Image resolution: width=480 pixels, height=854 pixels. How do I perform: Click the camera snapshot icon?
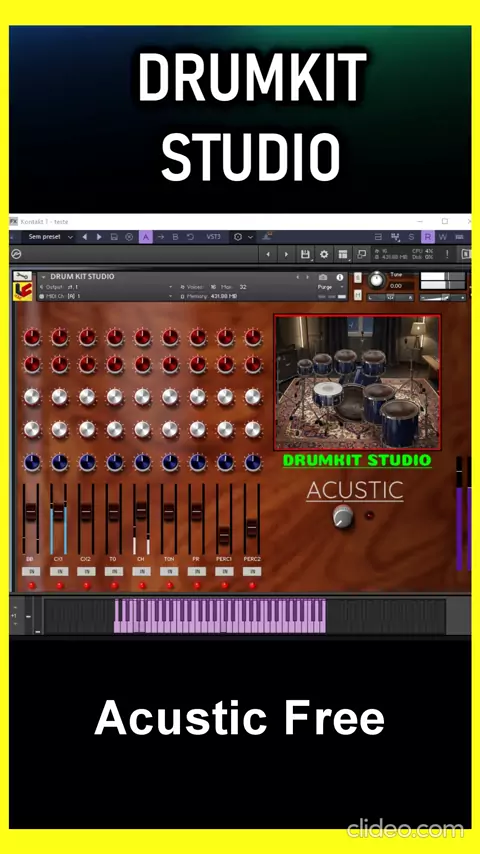[x=323, y=277]
